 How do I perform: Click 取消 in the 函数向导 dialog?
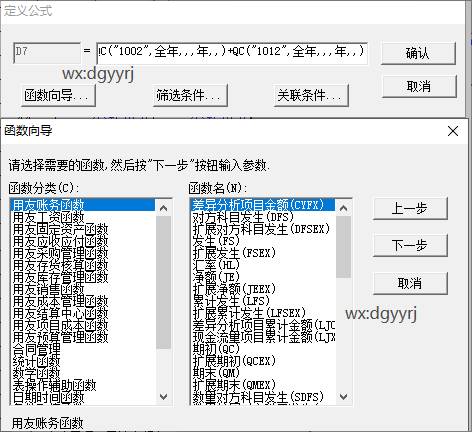click(410, 283)
